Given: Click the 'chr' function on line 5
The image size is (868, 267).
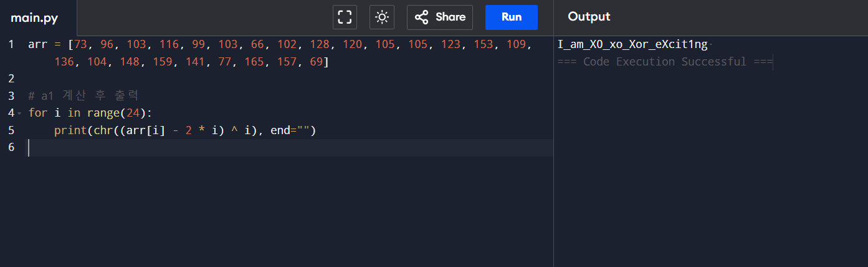Looking at the screenshot, I should pos(103,130).
